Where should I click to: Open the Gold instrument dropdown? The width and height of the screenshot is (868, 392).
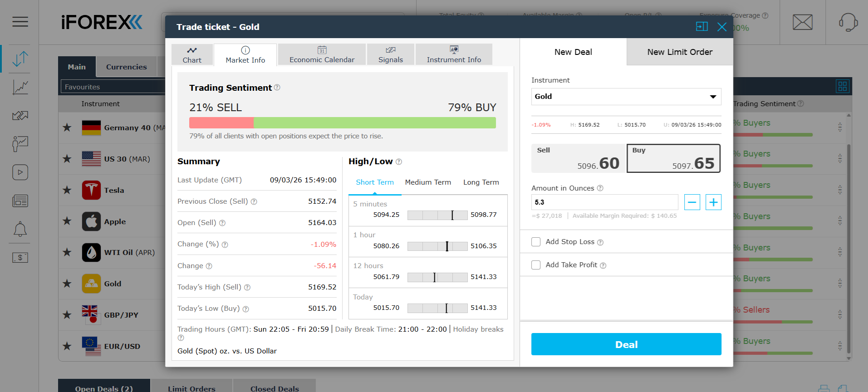pos(626,97)
